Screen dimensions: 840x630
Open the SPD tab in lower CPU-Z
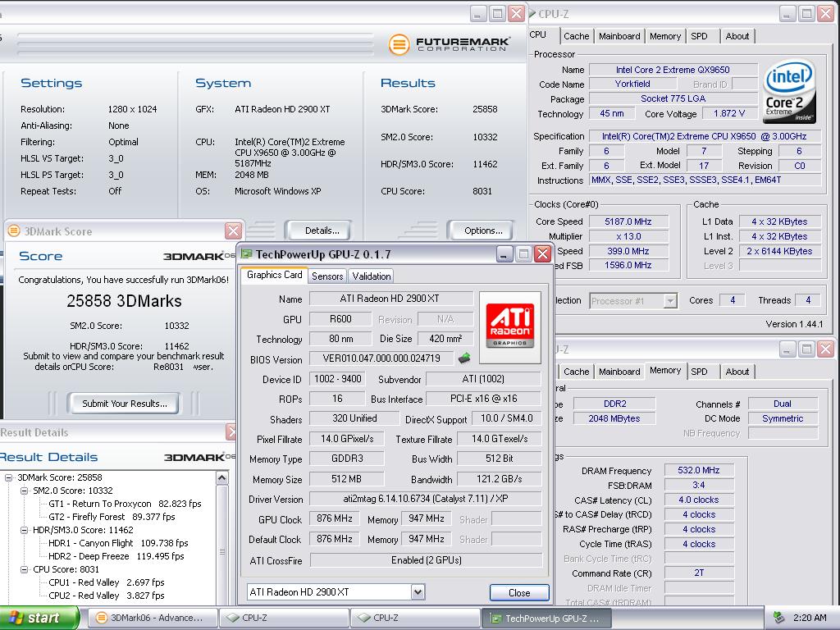699,372
